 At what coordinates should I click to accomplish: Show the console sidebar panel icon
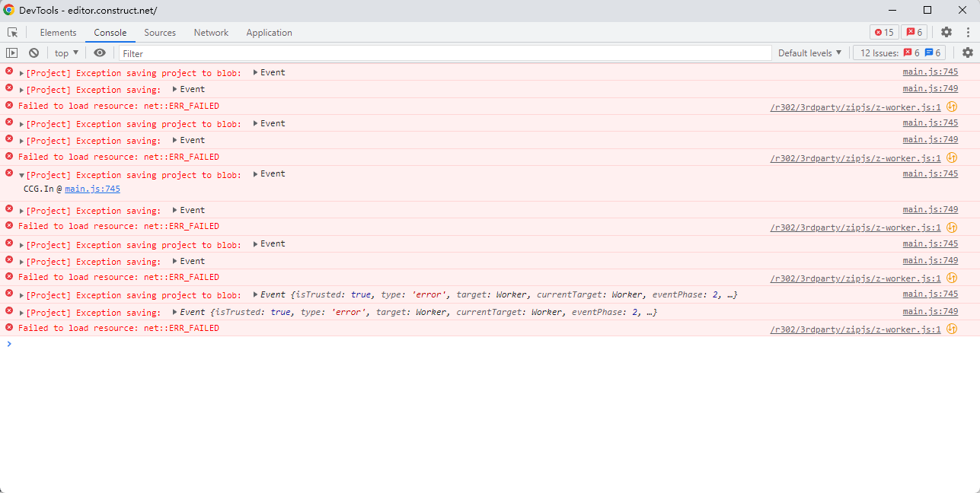pyautogui.click(x=11, y=52)
